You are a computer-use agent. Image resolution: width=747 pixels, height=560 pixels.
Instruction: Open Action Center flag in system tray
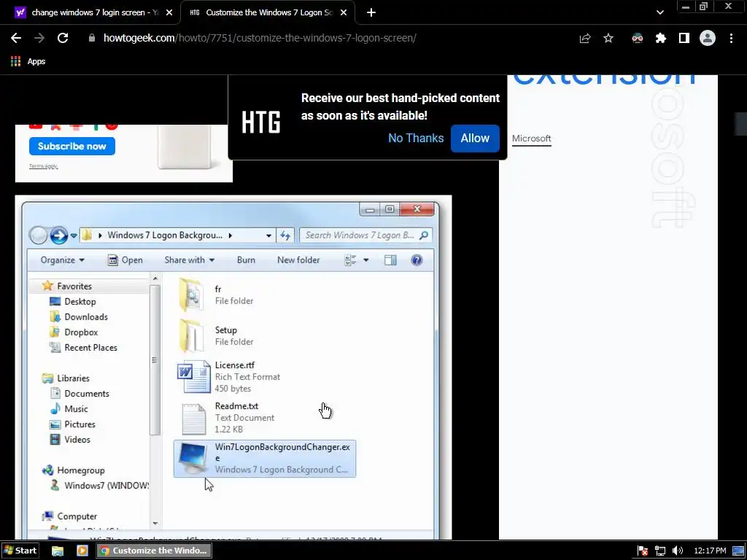(x=643, y=551)
